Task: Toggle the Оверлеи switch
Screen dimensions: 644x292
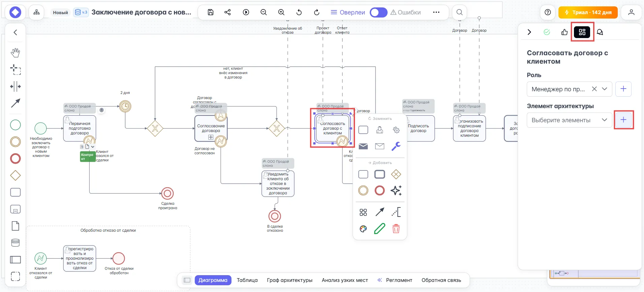Action: [x=378, y=12]
